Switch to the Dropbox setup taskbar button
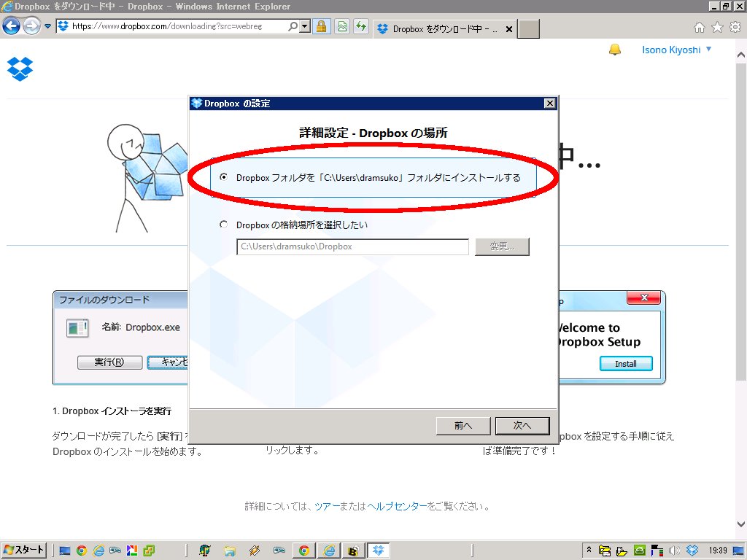The width and height of the screenshot is (747, 560). pyautogui.click(x=379, y=551)
